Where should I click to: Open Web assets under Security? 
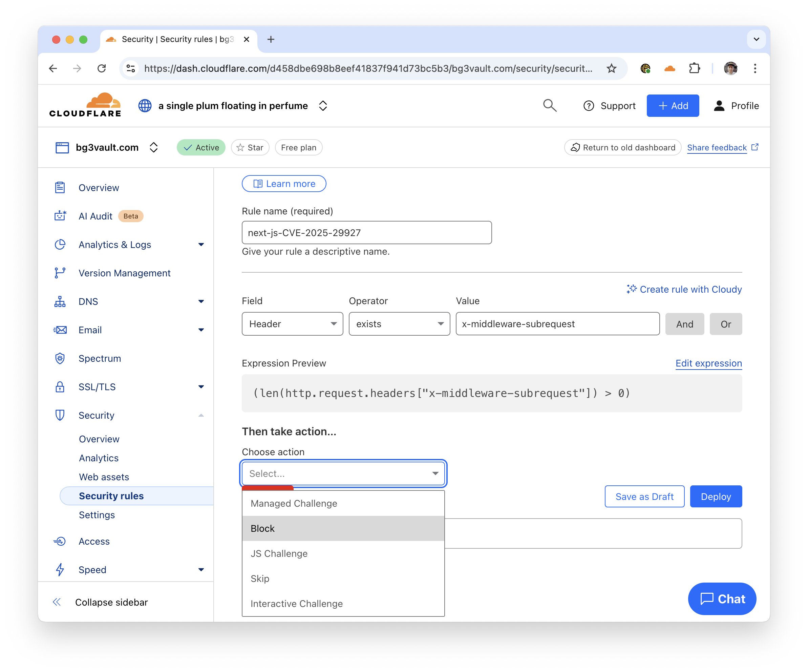[104, 477]
